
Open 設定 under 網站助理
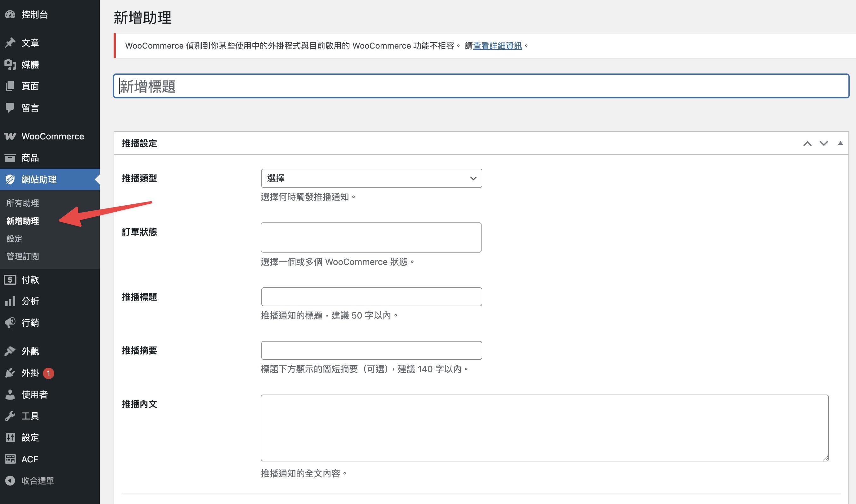tap(15, 238)
